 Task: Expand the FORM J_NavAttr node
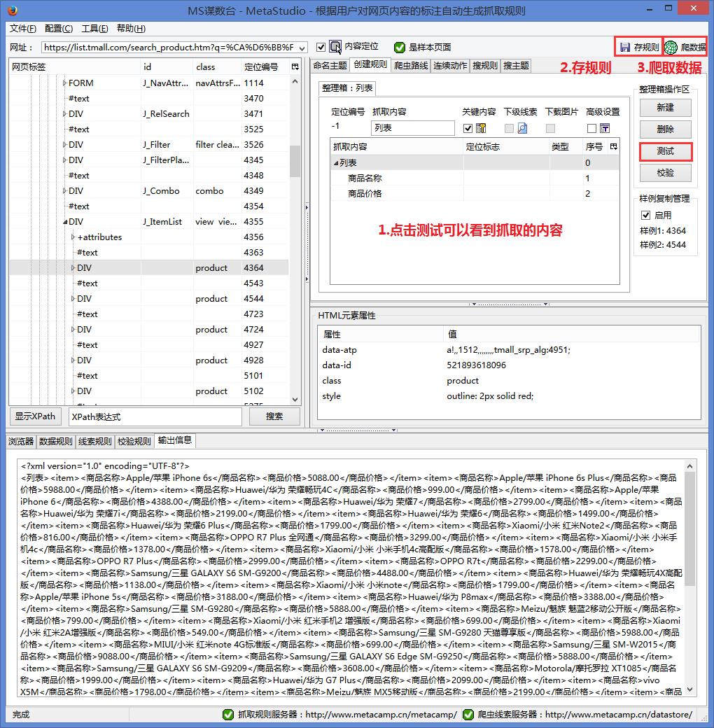(x=64, y=83)
